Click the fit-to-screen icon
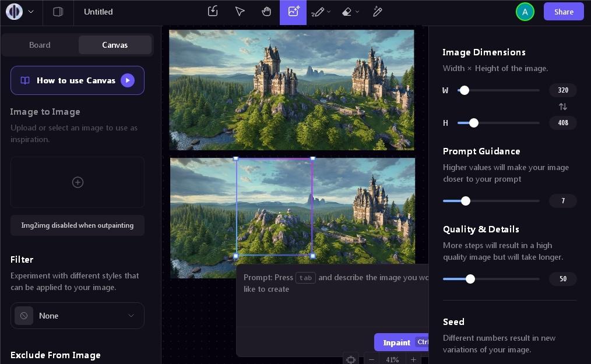 point(350,359)
